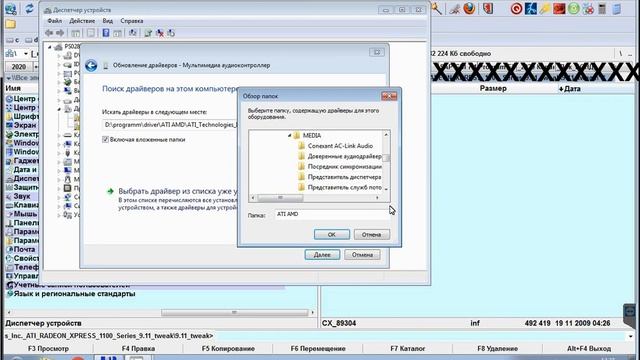Click 'Выбрать драйвер из списка' link
The image size is (640, 360).
178,191
